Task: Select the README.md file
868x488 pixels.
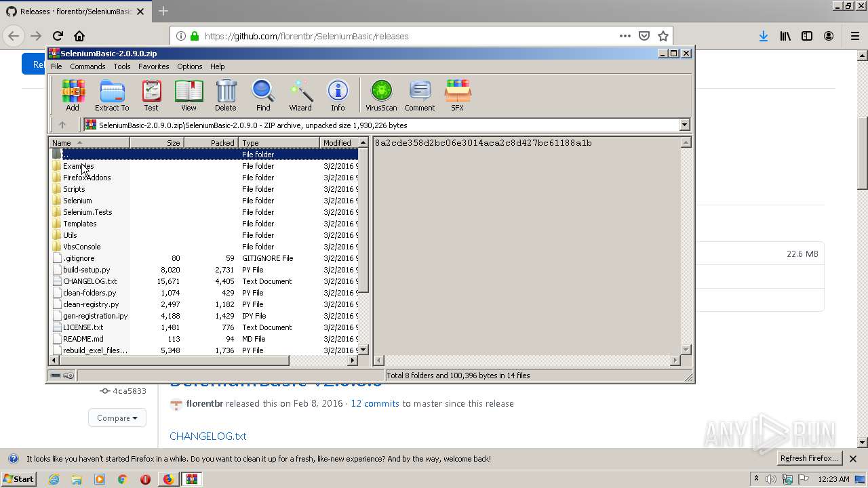Action: (x=83, y=339)
